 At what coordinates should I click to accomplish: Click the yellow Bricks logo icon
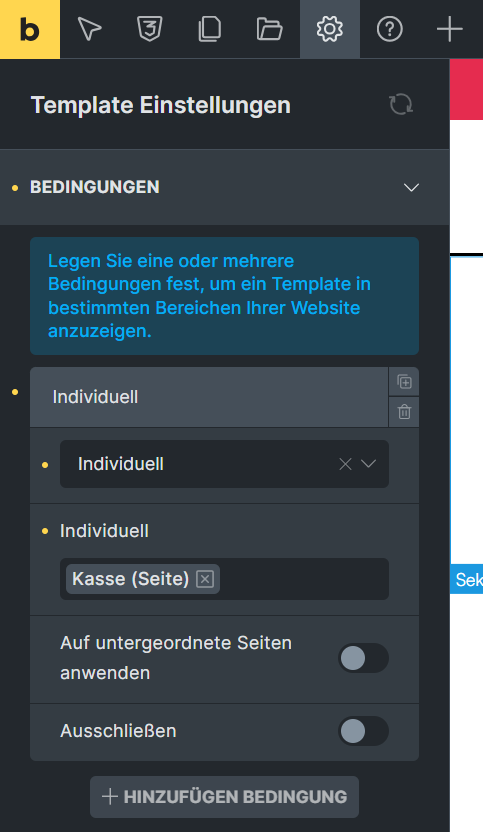click(30, 29)
